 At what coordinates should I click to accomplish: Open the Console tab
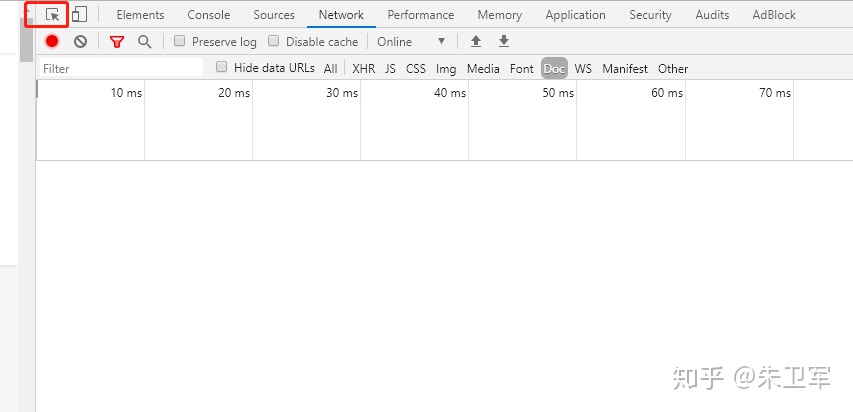tap(208, 15)
